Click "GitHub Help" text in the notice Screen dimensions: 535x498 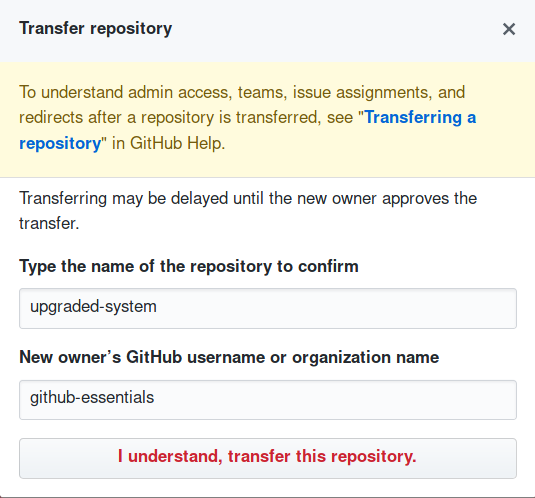click(177, 143)
